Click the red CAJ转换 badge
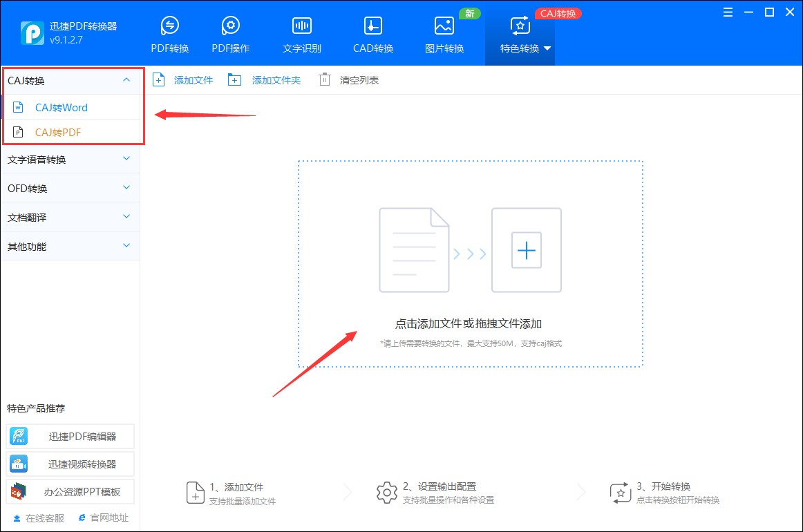The image size is (803, 532). pos(558,13)
